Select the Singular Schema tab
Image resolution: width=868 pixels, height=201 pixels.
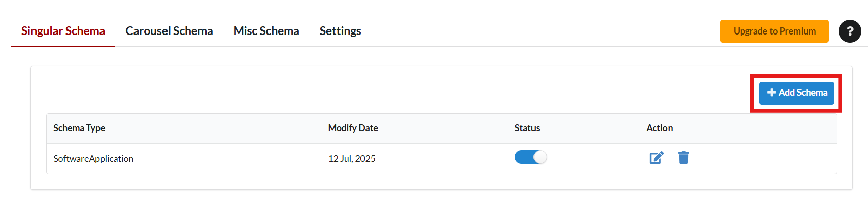[x=63, y=31]
